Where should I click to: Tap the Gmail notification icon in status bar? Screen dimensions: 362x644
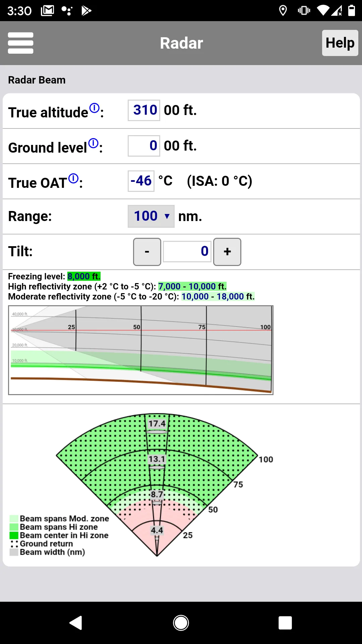pyautogui.click(x=47, y=11)
